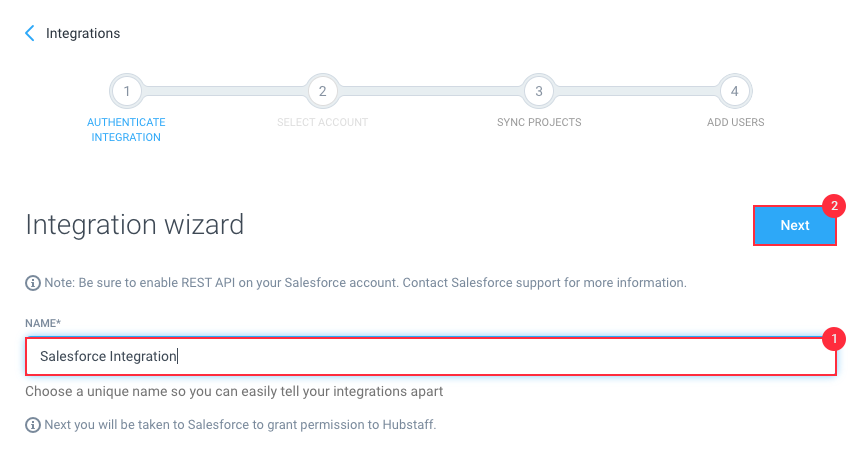Click the info icon beside REST API note

pyautogui.click(x=33, y=283)
